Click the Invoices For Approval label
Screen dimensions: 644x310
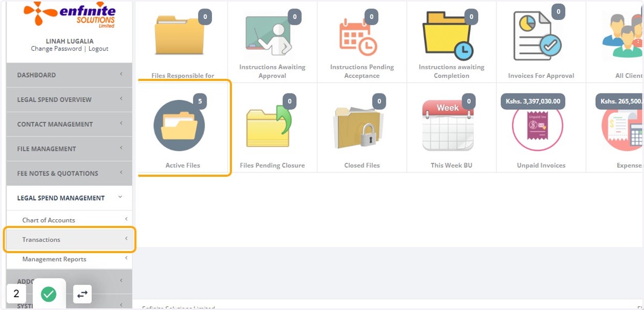pos(541,76)
